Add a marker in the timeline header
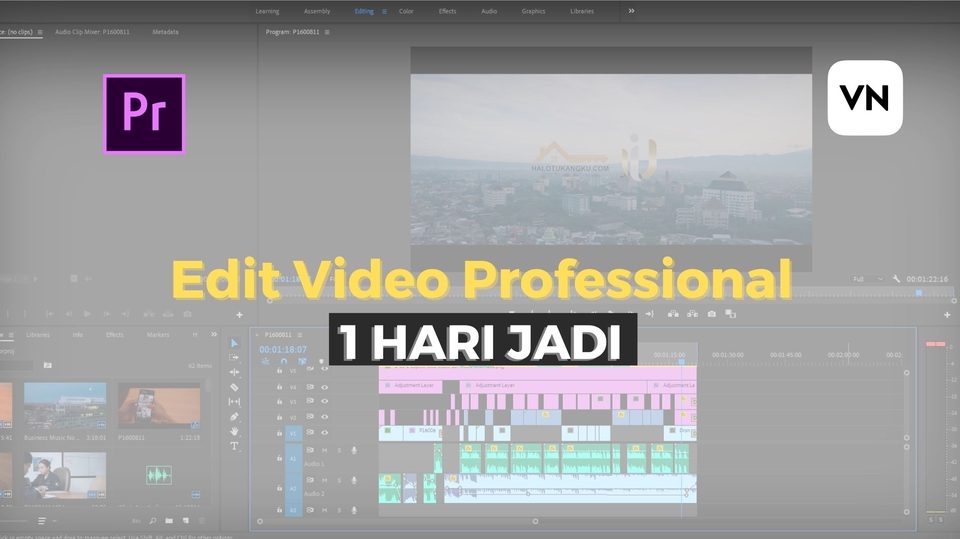 (x=321, y=362)
